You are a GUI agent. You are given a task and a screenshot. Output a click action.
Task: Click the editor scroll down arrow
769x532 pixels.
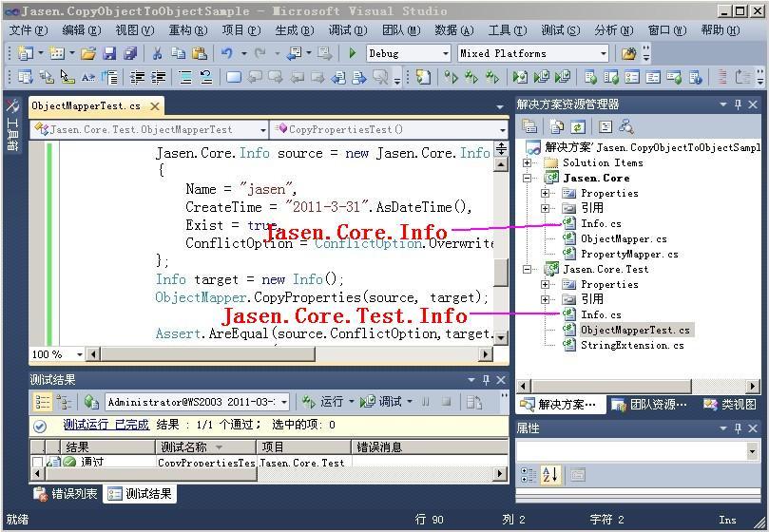click(501, 338)
